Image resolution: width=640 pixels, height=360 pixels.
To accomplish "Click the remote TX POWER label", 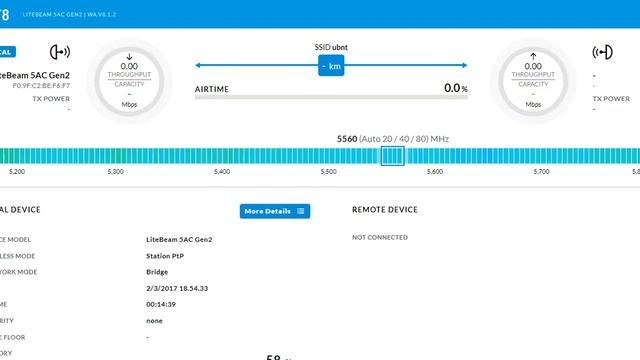I will (611, 99).
